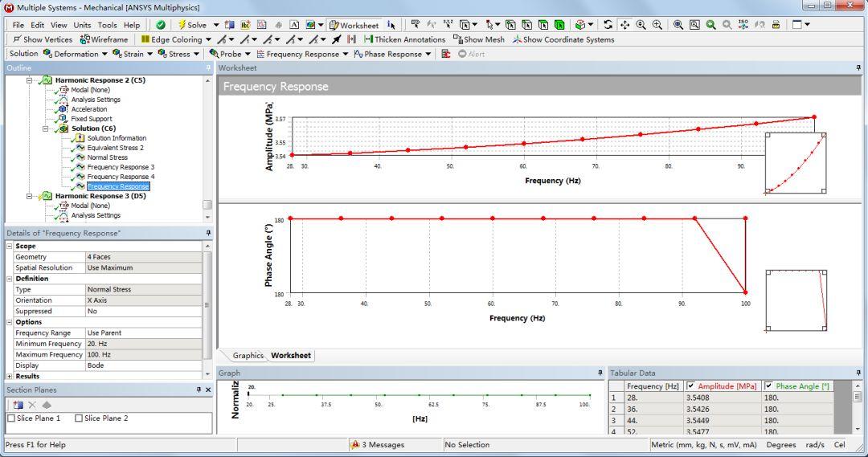Toggle Show Mesh
Screen dimensions: 868x457
click(479, 39)
